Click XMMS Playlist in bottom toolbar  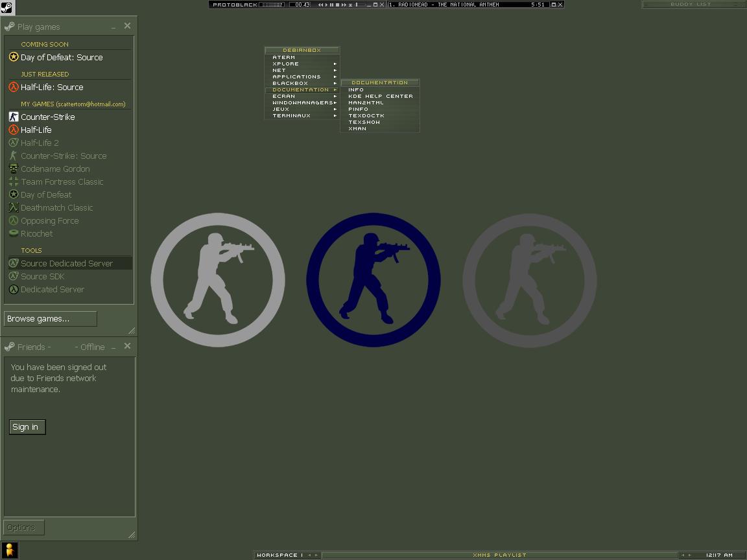coord(499,555)
